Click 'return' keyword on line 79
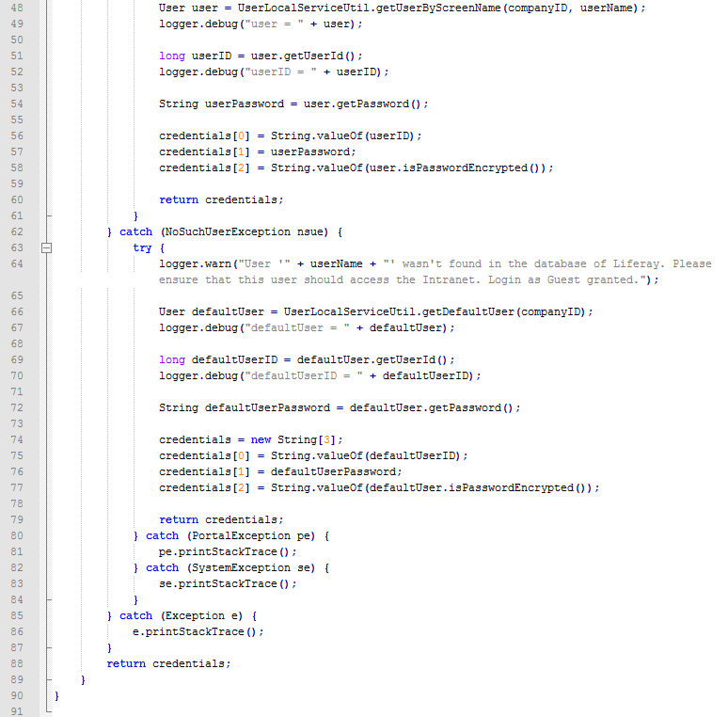 [x=179, y=519]
